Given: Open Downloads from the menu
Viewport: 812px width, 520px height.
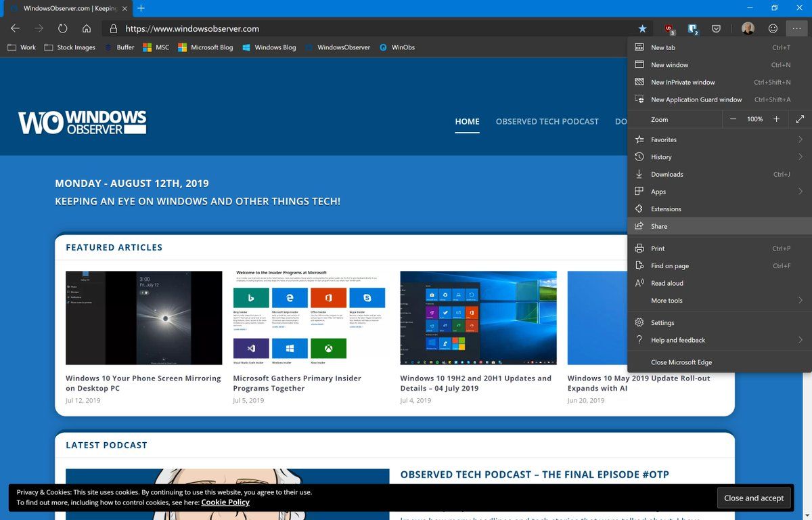Looking at the screenshot, I should tap(719, 174).
